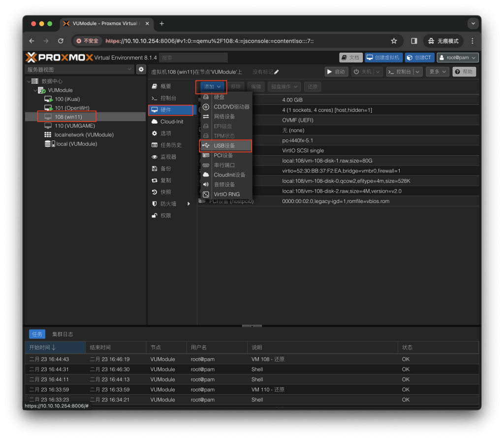Viewport: 504px width, 440px height.
Task: Click the gear icon beside server view selector
Action: 141,69
